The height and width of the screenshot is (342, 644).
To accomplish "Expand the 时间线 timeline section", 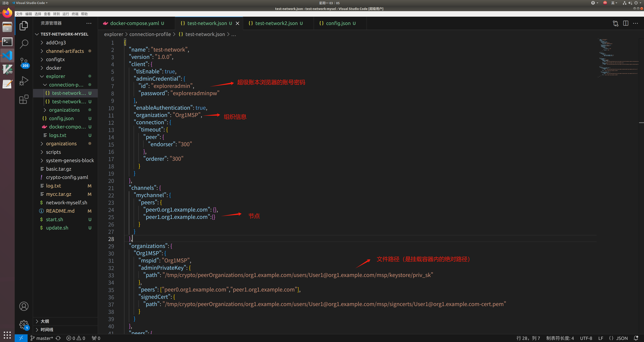I will (65, 330).
